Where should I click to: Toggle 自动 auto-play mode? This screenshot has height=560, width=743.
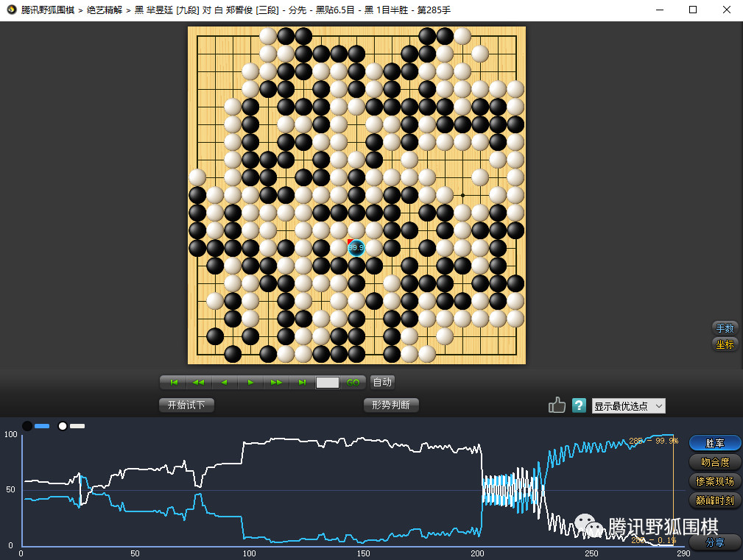point(382,383)
